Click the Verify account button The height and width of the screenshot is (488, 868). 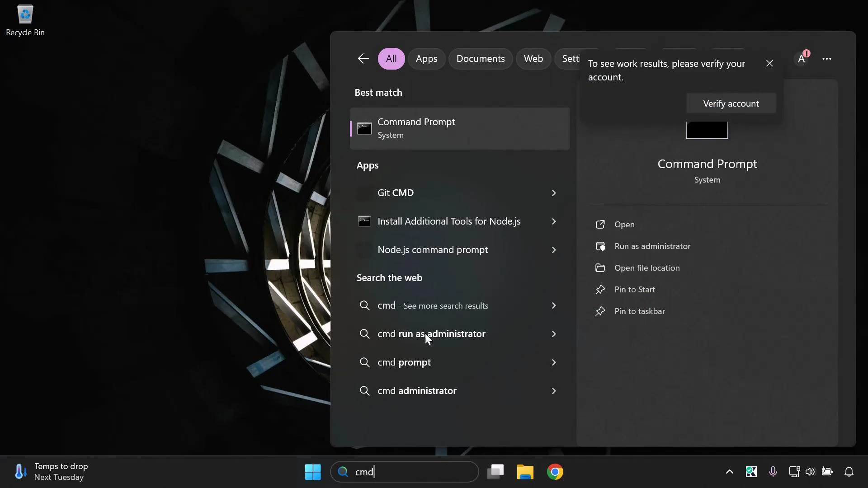[731, 103]
